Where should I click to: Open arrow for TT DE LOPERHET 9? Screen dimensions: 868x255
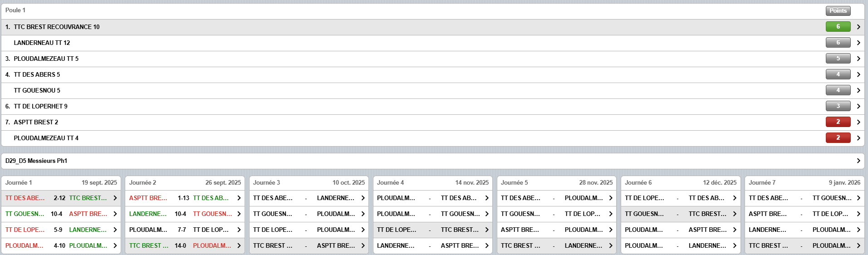[858, 106]
